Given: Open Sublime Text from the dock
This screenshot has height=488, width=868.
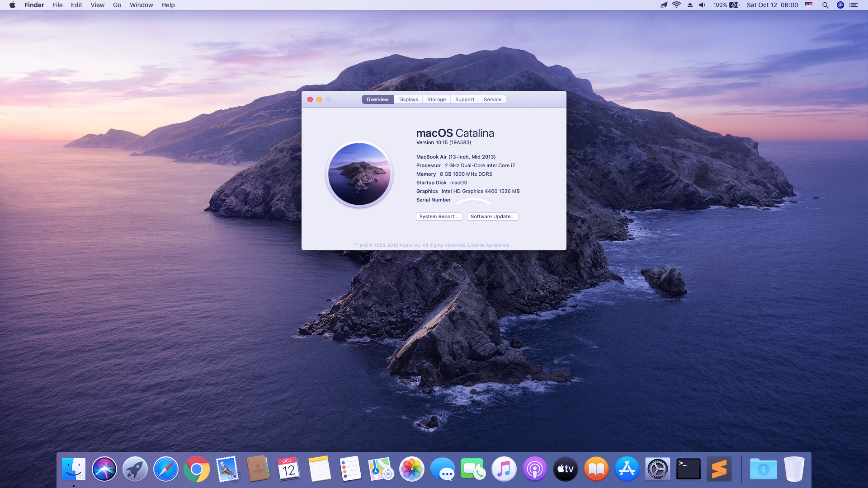Looking at the screenshot, I should [x=719, y=469].
